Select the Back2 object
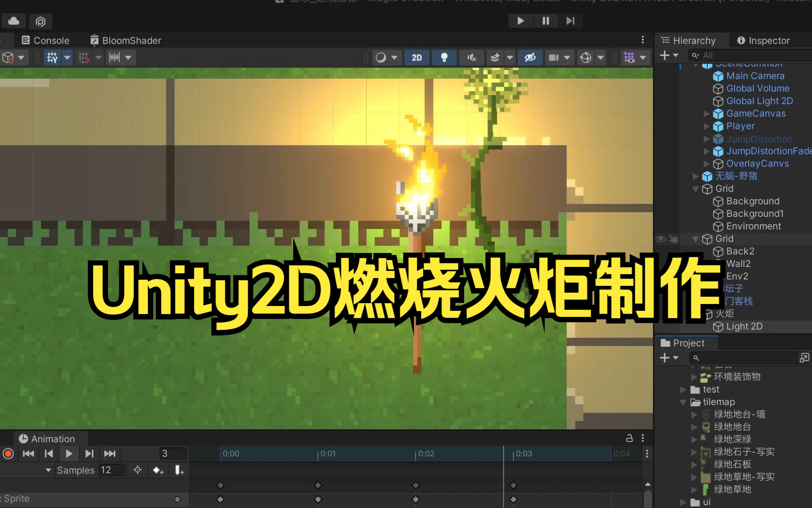This screenshot has width=812, height=508. (x=740, y=251)
